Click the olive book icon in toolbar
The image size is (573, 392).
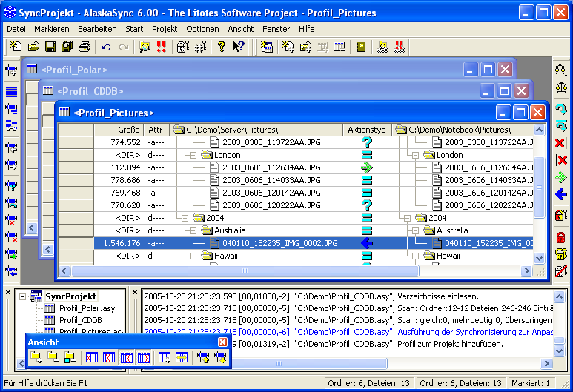(x=361, y=47)
